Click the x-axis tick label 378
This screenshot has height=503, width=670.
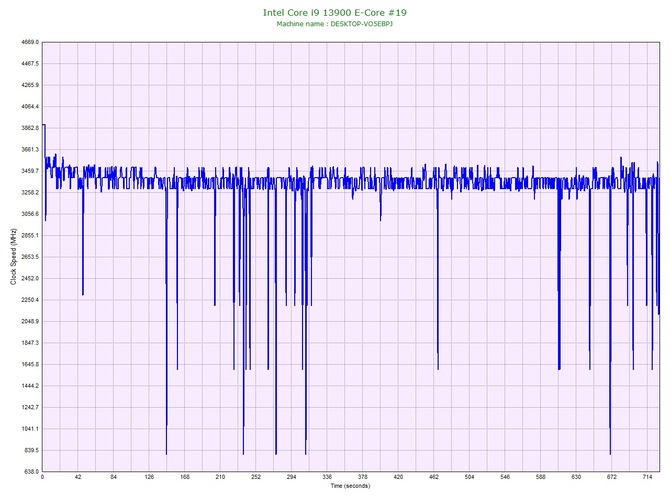pyautogui.click(x=362, y=477)
